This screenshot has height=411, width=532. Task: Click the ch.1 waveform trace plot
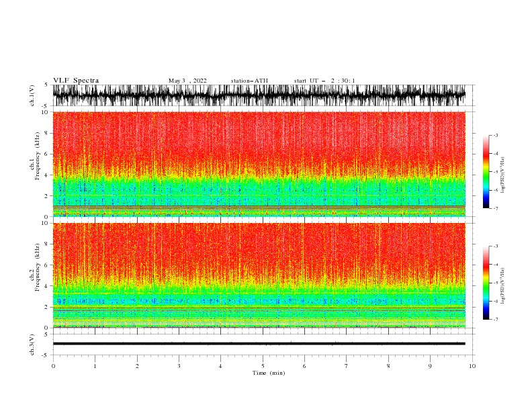point(259,95)
